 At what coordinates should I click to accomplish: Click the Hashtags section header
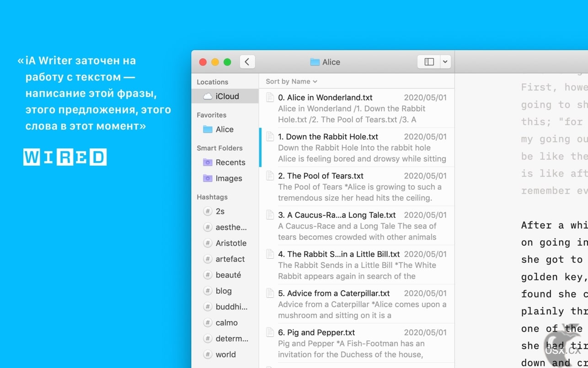(212, 197)
